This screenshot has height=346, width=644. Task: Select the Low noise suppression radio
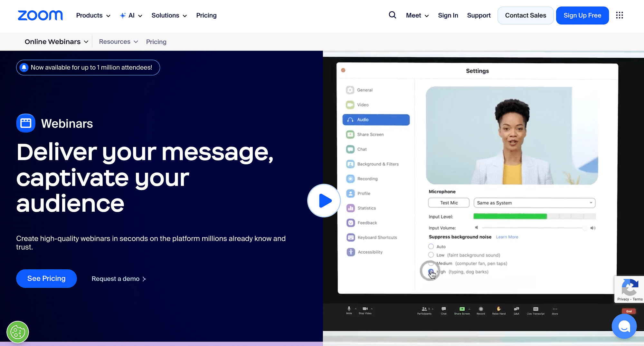point(431,255)
